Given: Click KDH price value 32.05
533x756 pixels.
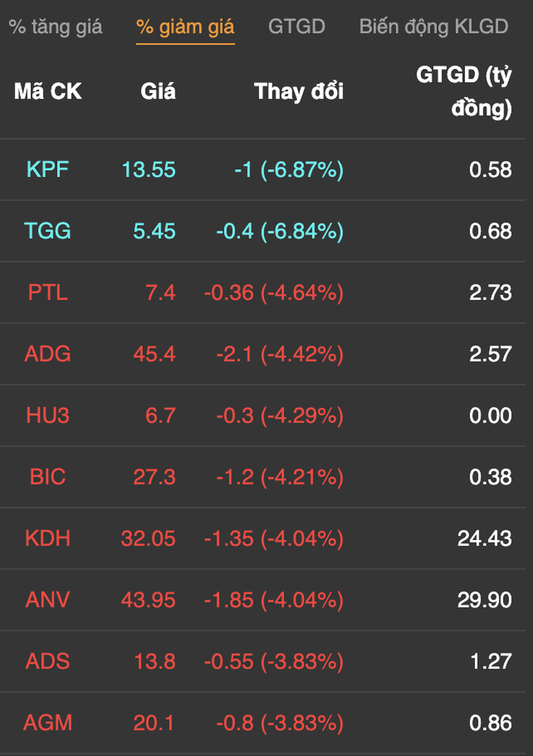Looking at the screenshot, I should coord(148,539).
